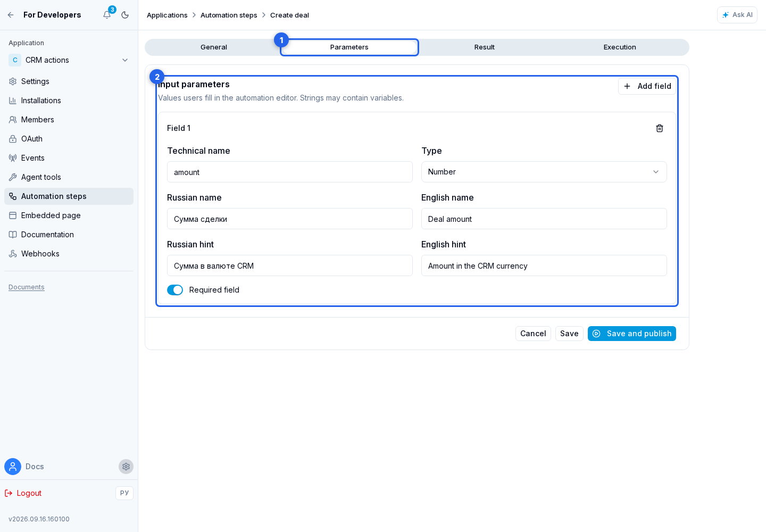Open Agent tools section

point(69,177)
